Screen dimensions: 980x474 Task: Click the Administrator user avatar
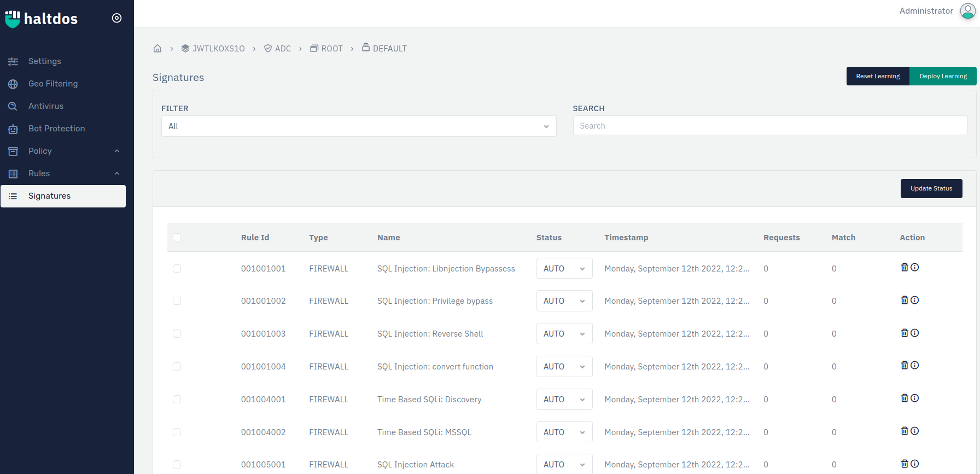point(967,11)
